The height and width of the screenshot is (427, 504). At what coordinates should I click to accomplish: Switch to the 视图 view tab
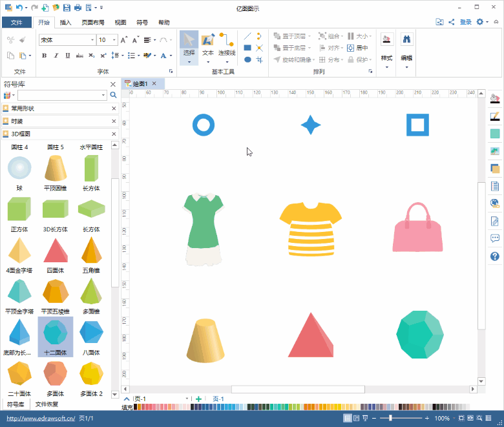tap(120, 22)
